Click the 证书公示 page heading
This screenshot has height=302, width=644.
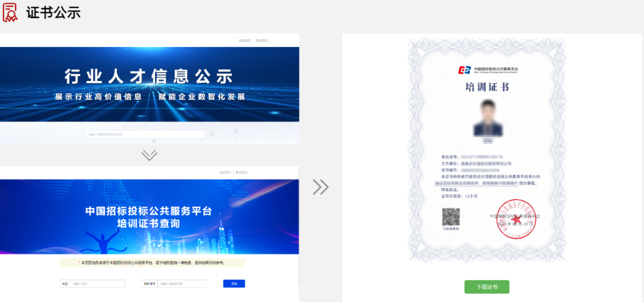(54, 13)
